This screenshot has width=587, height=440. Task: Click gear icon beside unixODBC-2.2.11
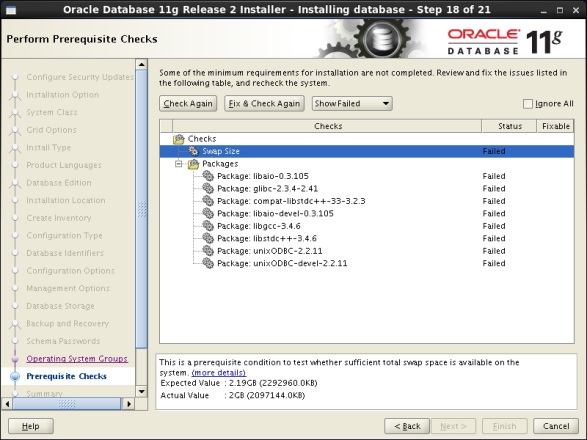[208, 251]
